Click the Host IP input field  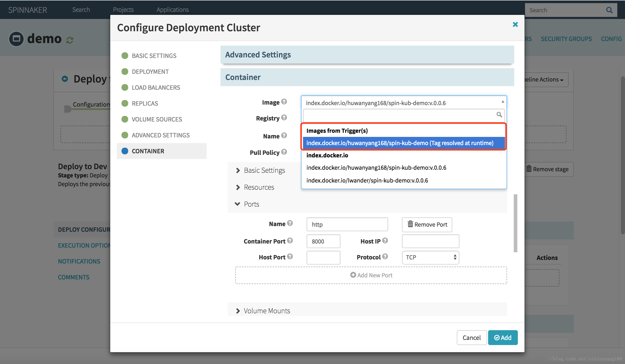[430, 241]
